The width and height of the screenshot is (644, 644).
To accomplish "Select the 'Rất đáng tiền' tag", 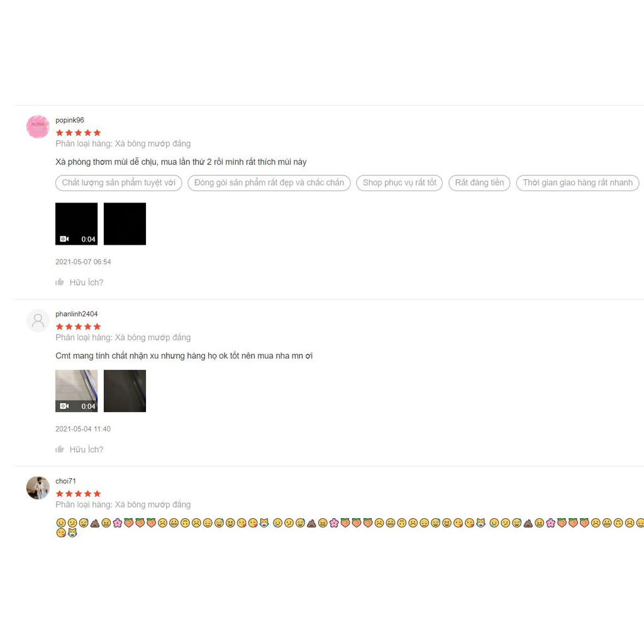I will pyautogui.click(x=479, y=183).
